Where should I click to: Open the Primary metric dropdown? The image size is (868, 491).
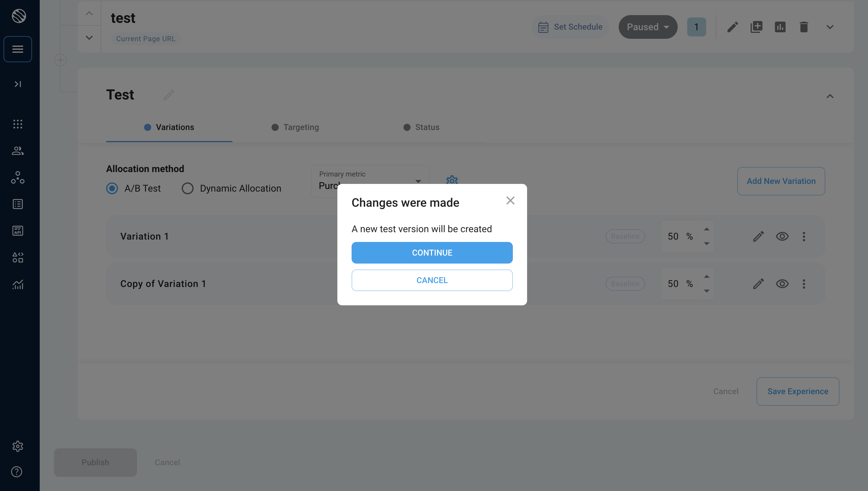pyautogui.click(x=418, y=182)
